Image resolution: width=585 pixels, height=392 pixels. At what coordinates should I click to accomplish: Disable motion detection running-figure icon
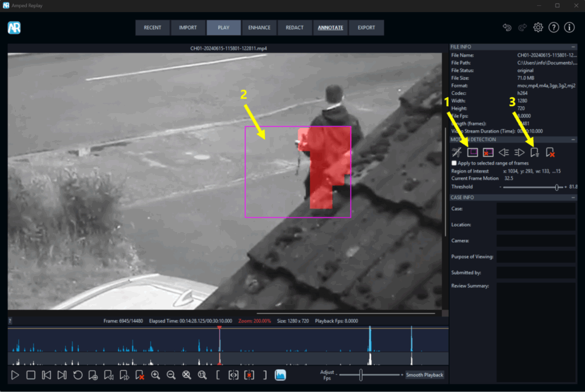click(457, 152)
